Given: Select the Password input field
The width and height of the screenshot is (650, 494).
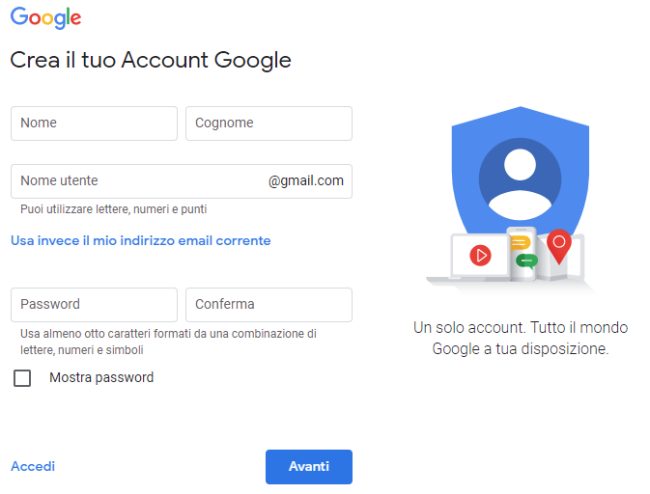Looking at the screenshot, I should click(94, 305).
